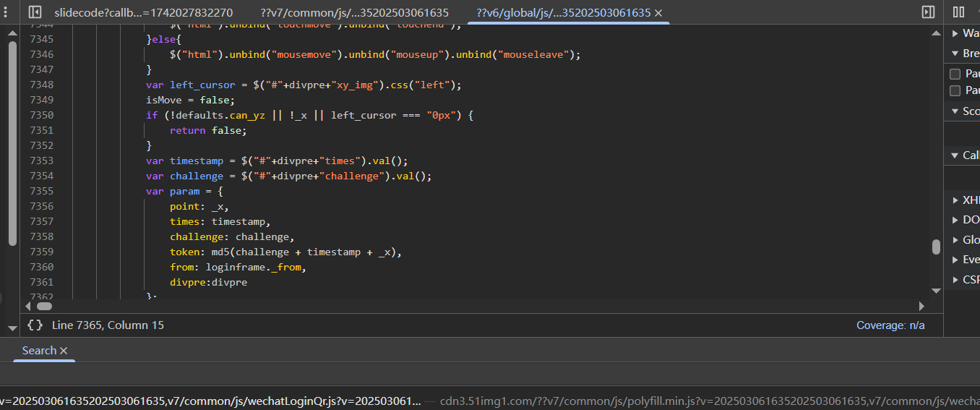This screenshot has width=980, height=410.
Task: Click horizontal scrollbar left arrow
Action: point(29,307)
